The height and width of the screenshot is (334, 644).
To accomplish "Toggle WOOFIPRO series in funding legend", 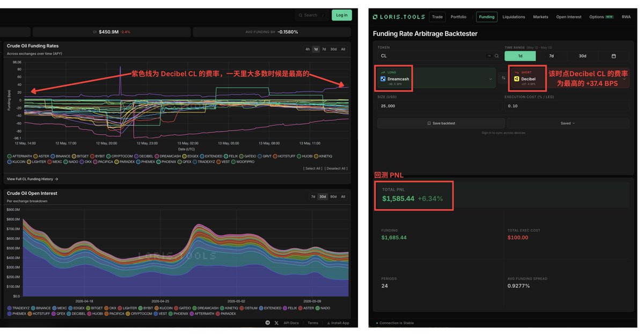I will [243, 162].
